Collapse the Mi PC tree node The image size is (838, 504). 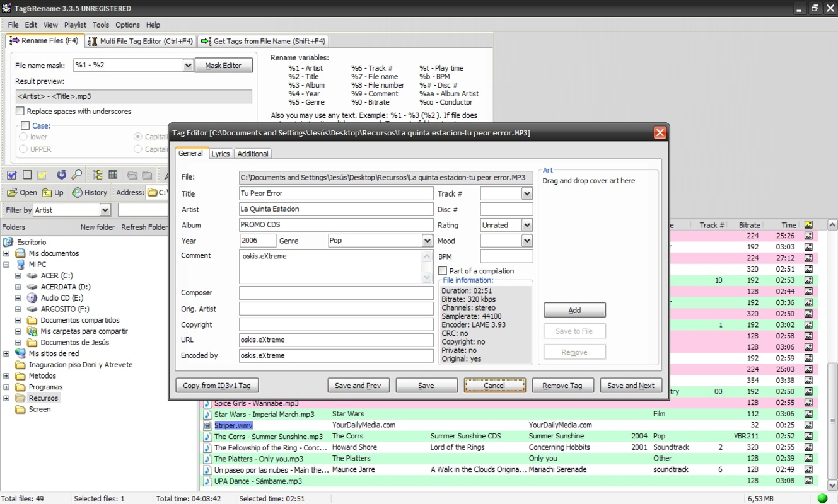coord(6,265)
